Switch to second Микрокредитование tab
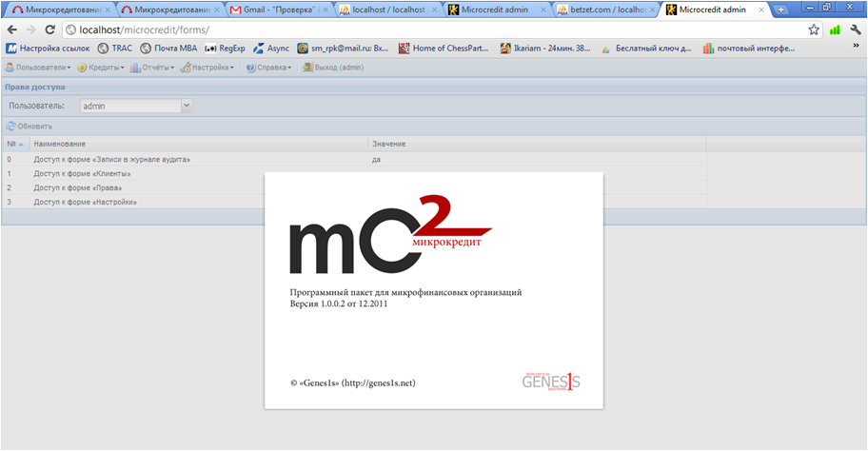868x451 pixels. 171,10
